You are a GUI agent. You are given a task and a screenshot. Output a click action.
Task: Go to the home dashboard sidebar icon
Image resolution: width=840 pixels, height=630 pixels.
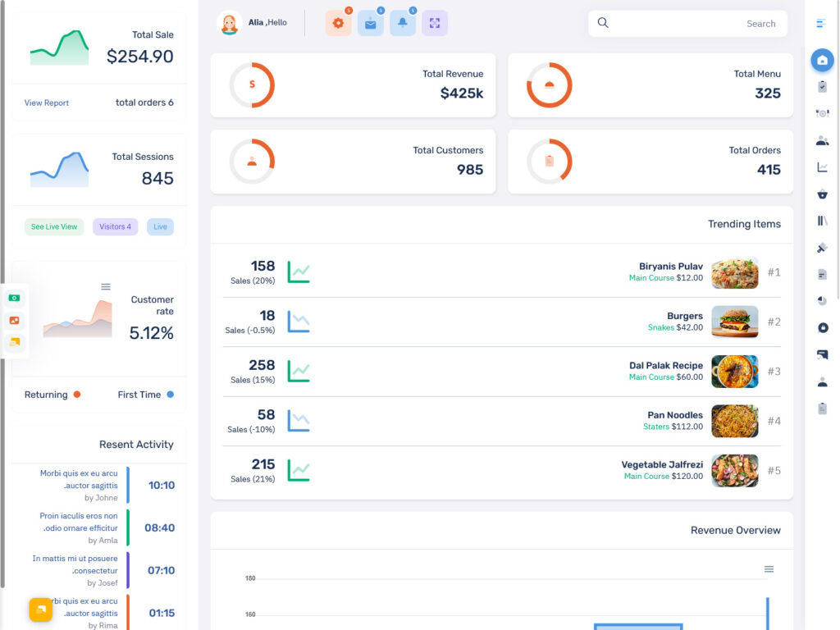tap(822, 60)
